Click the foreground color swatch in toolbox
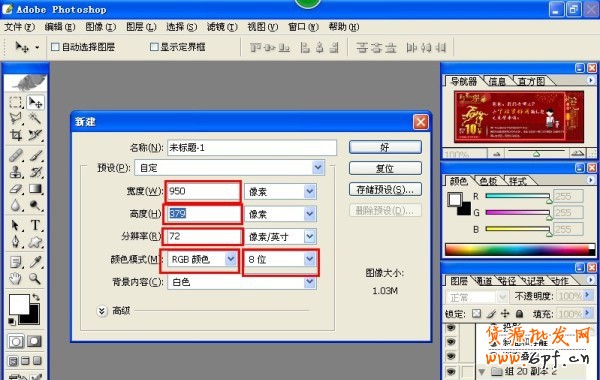The image size is (600, 380). tap(19, 304)
